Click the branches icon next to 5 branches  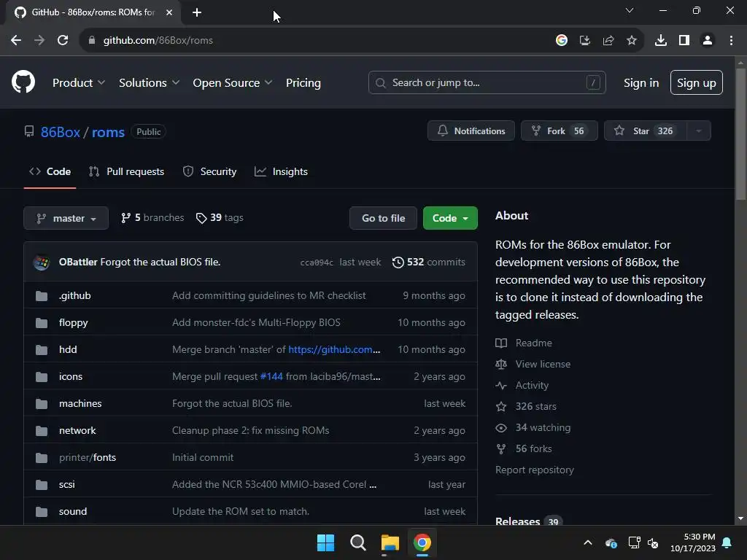tap(125, 218)
